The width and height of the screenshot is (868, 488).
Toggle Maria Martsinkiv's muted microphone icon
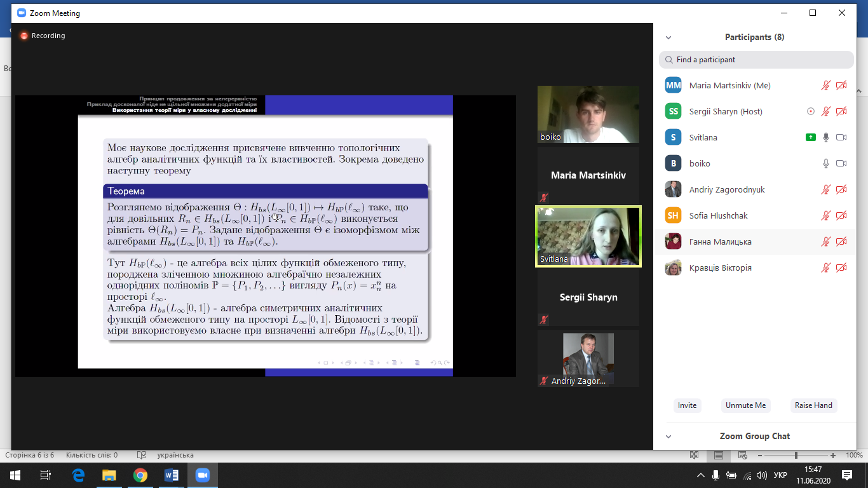(826, 85)
